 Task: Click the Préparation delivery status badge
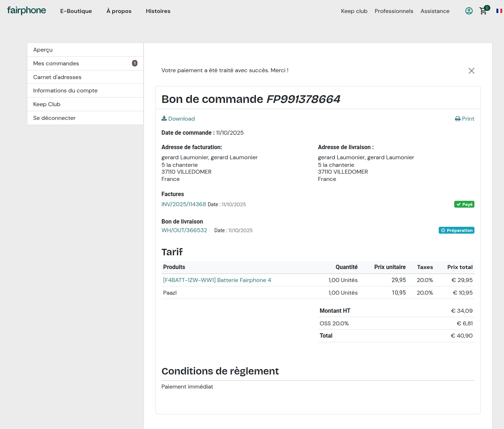[x=456, y=230]
